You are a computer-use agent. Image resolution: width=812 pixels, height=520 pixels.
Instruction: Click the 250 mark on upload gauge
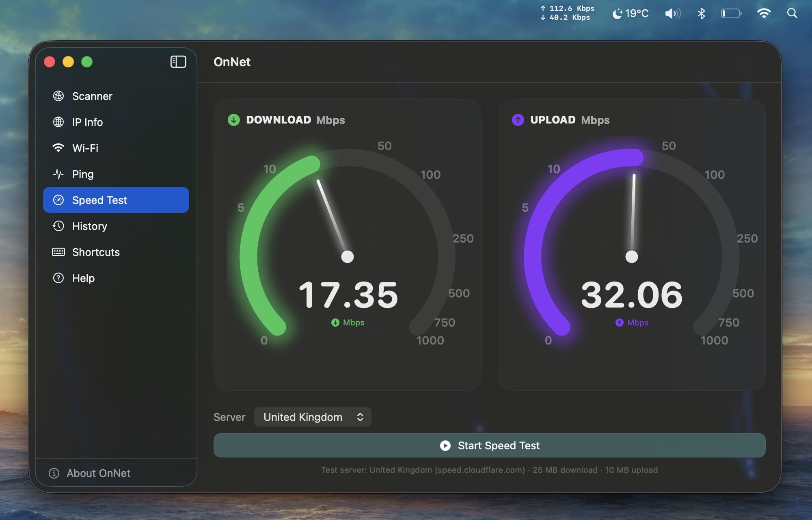[747, 238]
